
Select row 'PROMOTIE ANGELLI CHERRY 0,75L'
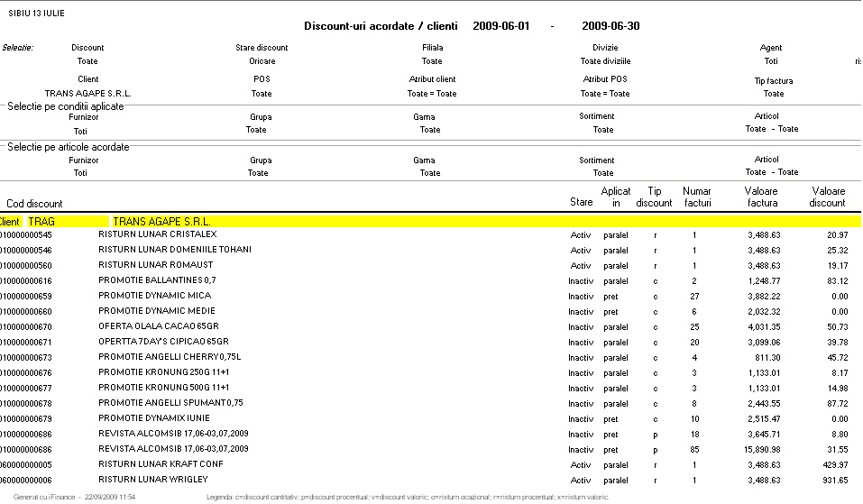(430, 358)
